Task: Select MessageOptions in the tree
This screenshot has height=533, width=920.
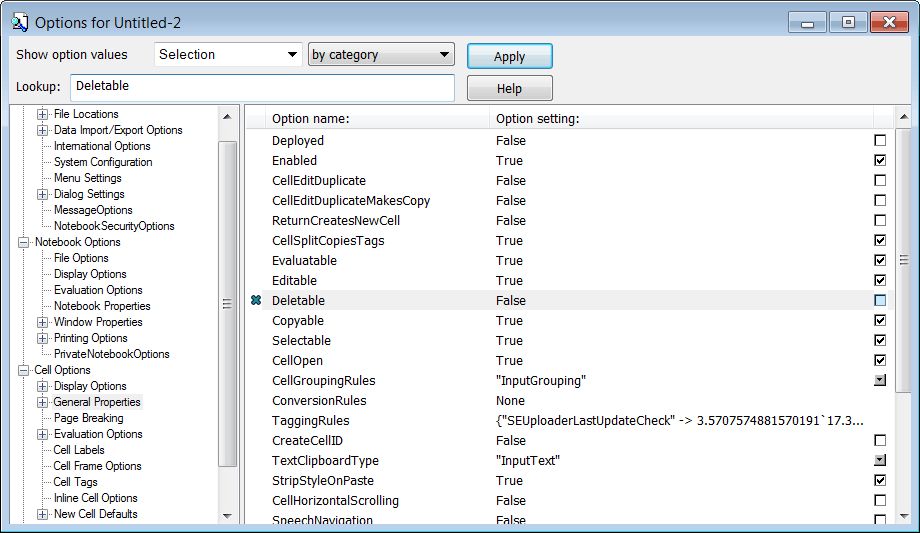Action: tap(93, 210)
